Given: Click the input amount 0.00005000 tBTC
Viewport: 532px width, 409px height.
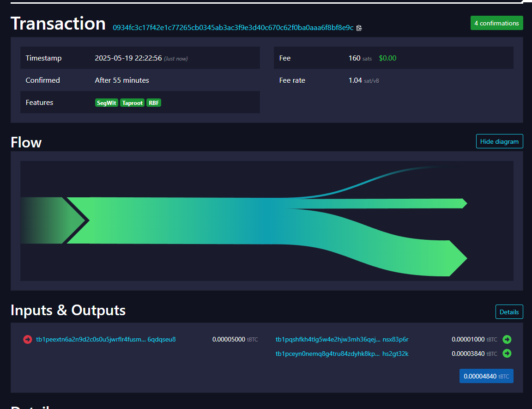Looking at the screenshot, I should point(235,339).
